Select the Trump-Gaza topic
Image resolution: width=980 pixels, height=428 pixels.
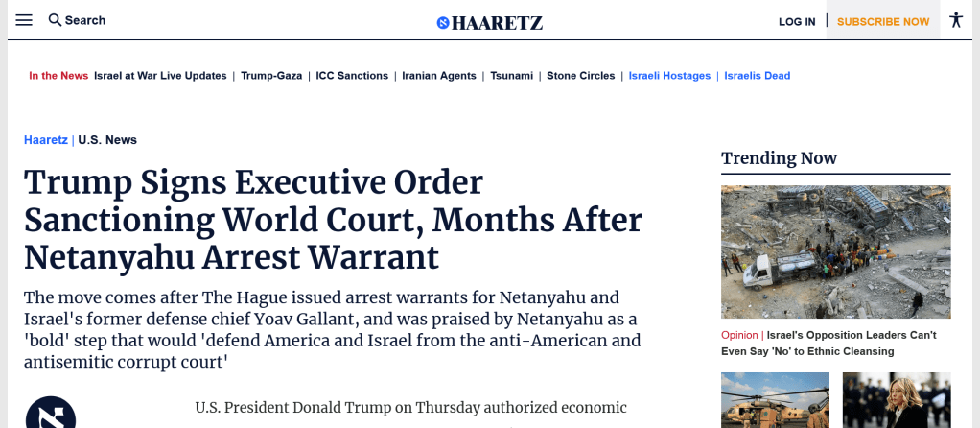coord(271,76)
